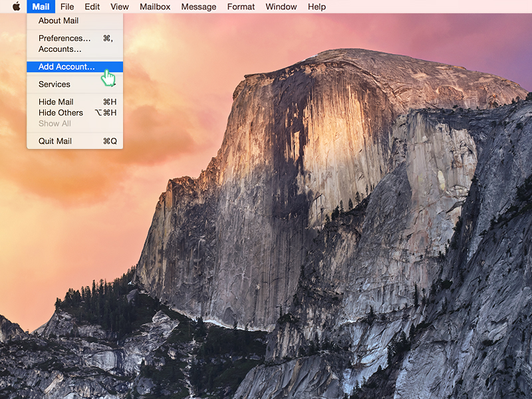The height and width of the screenshot is (399, 532).
Task: Open the View menu
Action: [120, 7]
